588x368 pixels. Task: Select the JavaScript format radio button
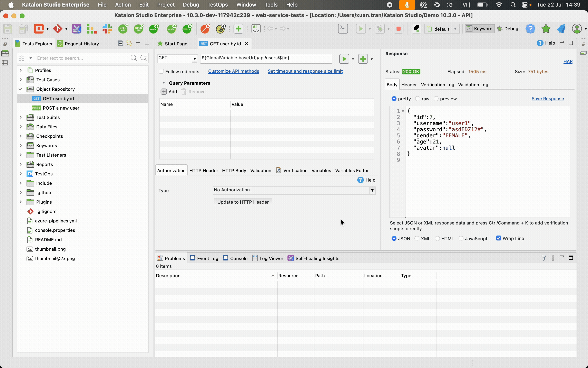pos(461,239)
